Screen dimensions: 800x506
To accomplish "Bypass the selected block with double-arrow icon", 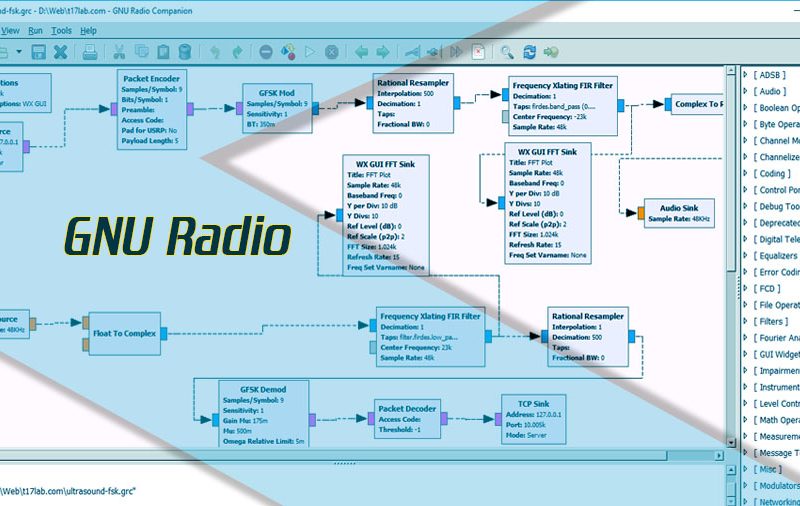I will tap(456, 52).
